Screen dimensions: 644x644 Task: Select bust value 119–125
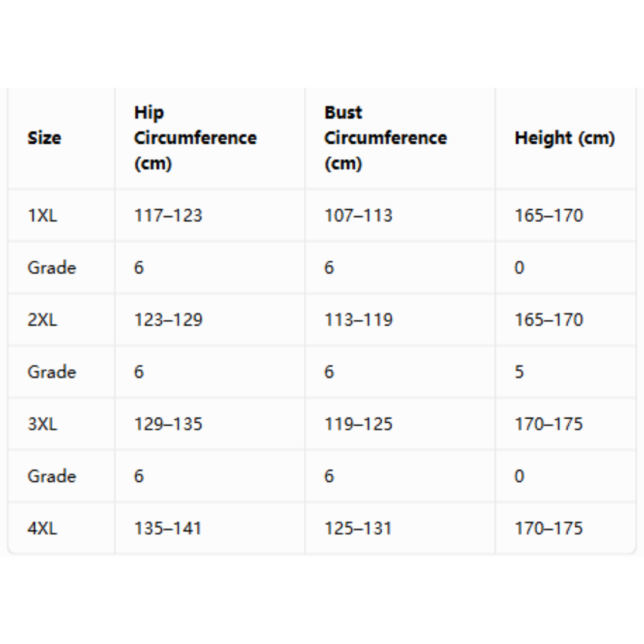click(x=358, y=425)
